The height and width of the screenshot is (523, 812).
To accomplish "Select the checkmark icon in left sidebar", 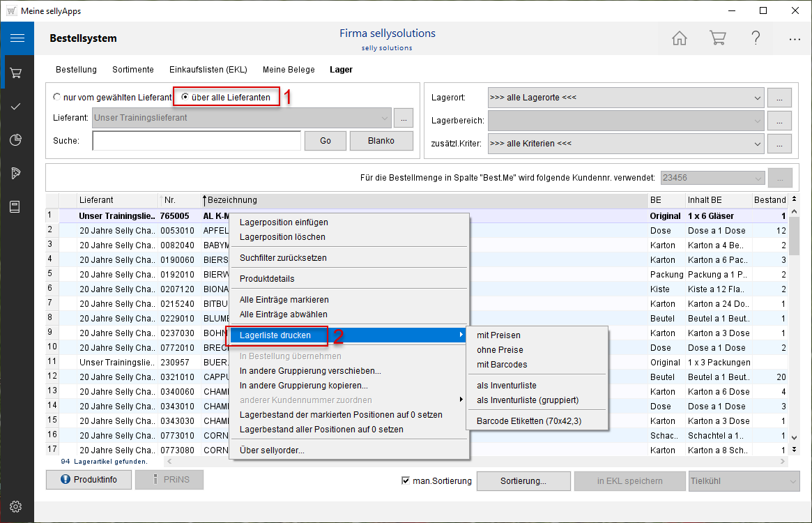I will tap(17, 106).
